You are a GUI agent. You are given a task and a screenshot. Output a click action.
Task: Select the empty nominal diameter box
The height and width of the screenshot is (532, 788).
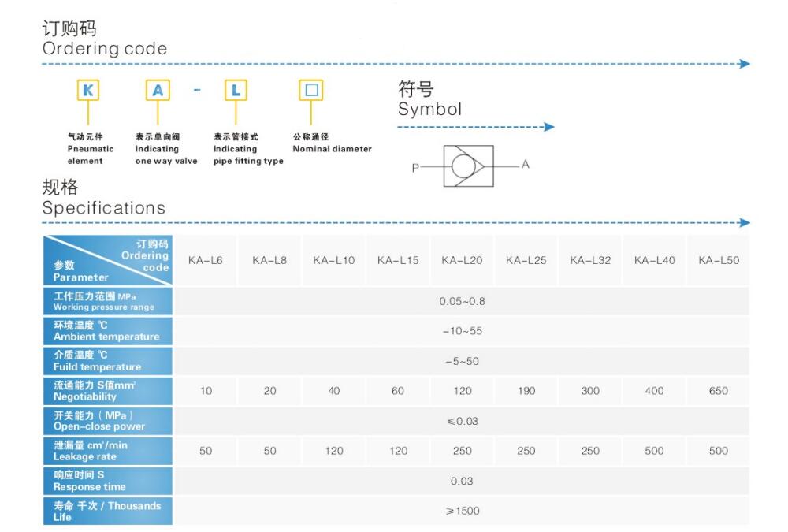tap(311, 91)
